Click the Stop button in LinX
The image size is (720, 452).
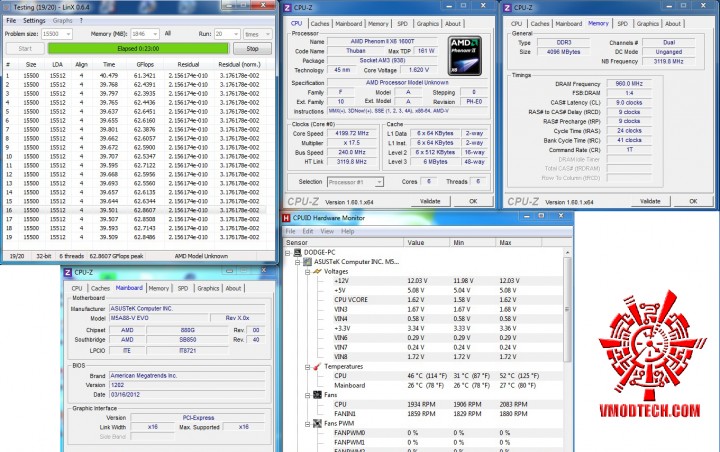coord(253,49)
